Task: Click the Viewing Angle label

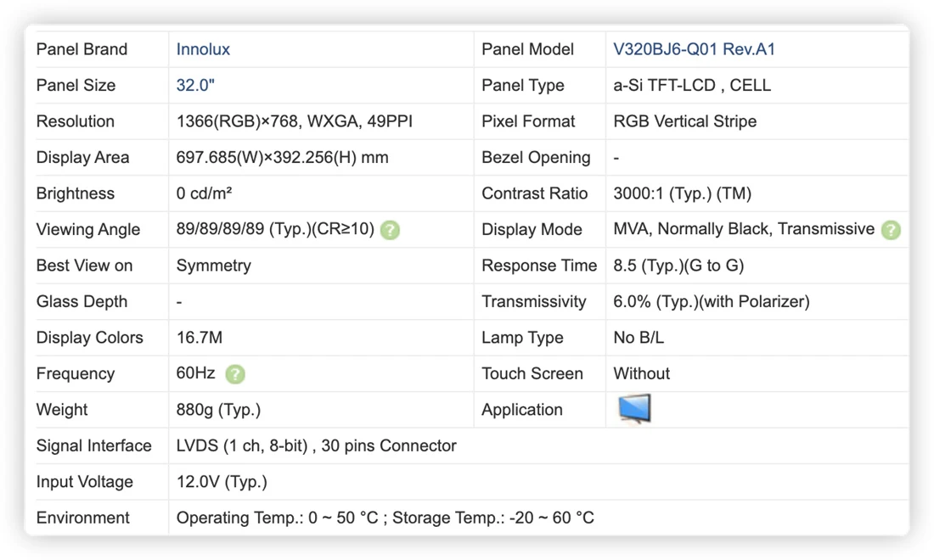Action: [88, 230]
